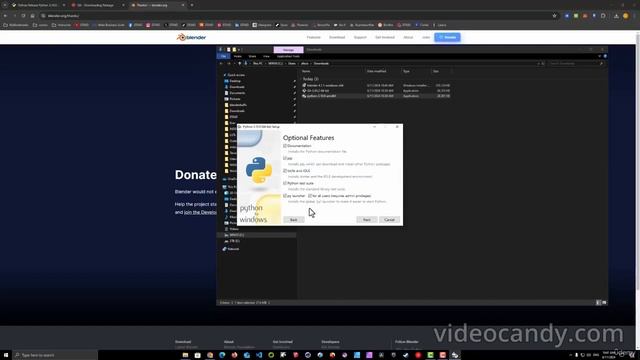Select the Manage ribbon tab in File Explorer
Viewport: 640px width, 360px height.
pyautogui.click(x=288, y=50)
